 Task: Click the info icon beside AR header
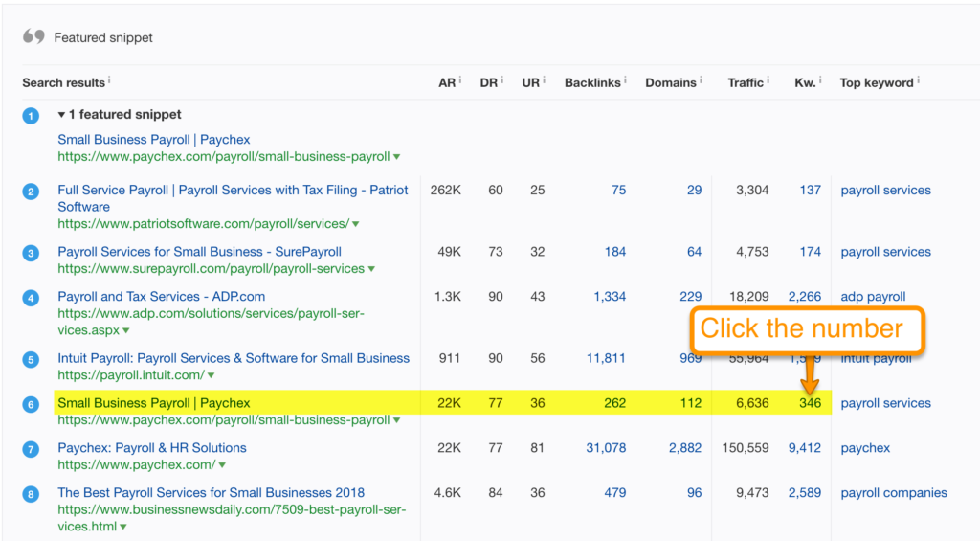point(460,79)
